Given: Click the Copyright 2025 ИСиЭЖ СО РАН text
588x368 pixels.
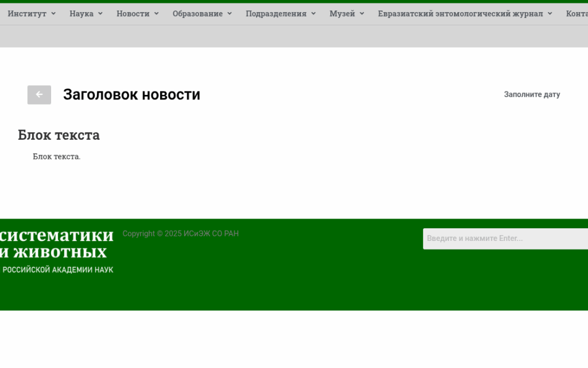Looking at the screenshot, I should point(180,234).
